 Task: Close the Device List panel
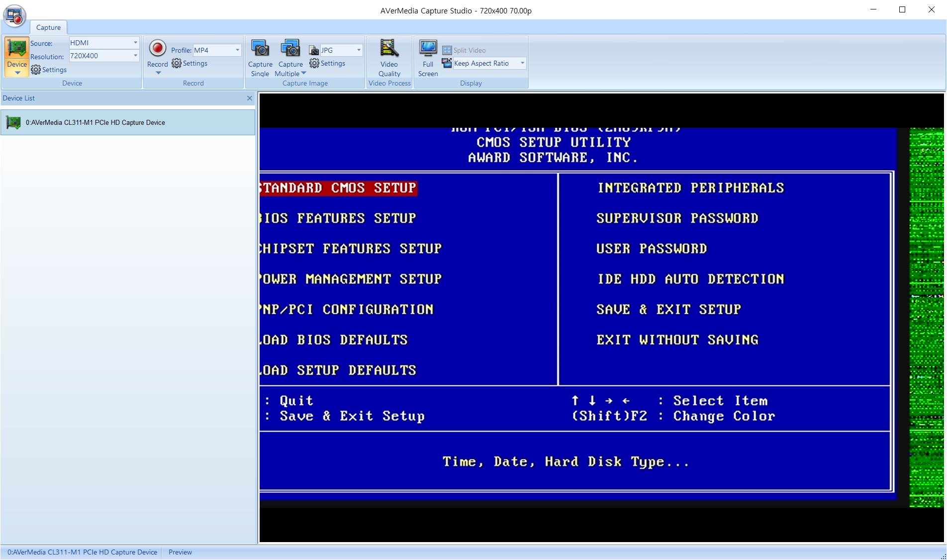[x=250, y=98]
